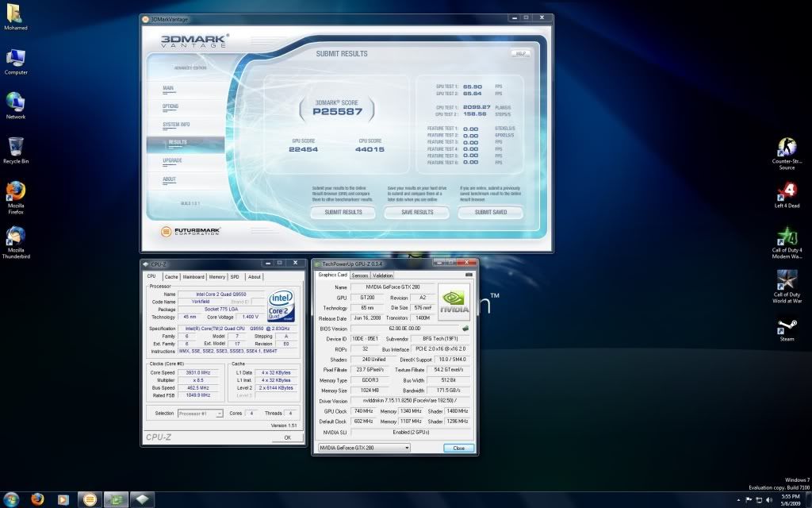Click the GPU-Z screenshot camera icon
812x508 pixels.
(469, 275)
